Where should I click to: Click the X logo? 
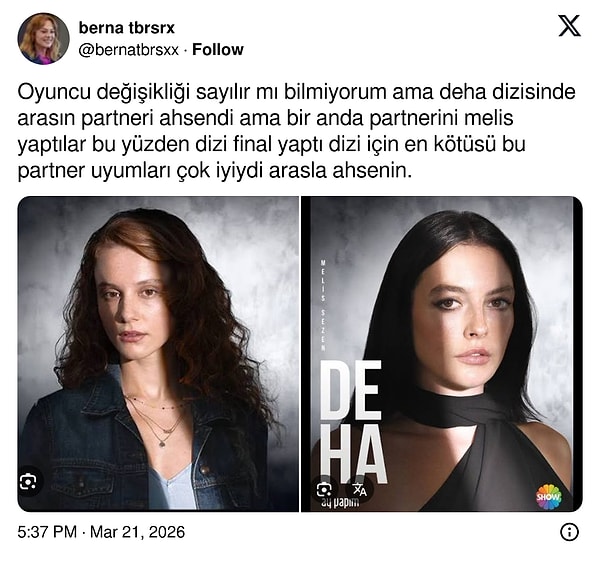pyautogui.click(x=569, y=26)
